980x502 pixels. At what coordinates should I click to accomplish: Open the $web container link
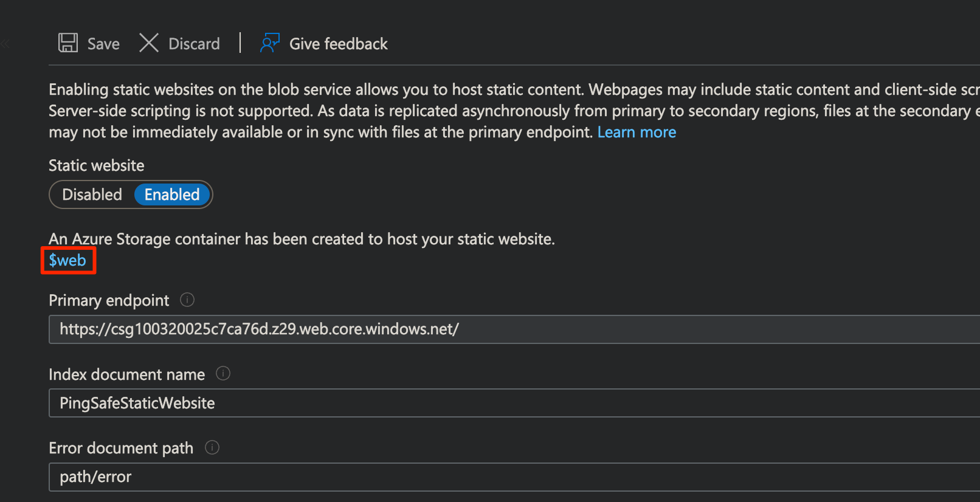(67, 261)
